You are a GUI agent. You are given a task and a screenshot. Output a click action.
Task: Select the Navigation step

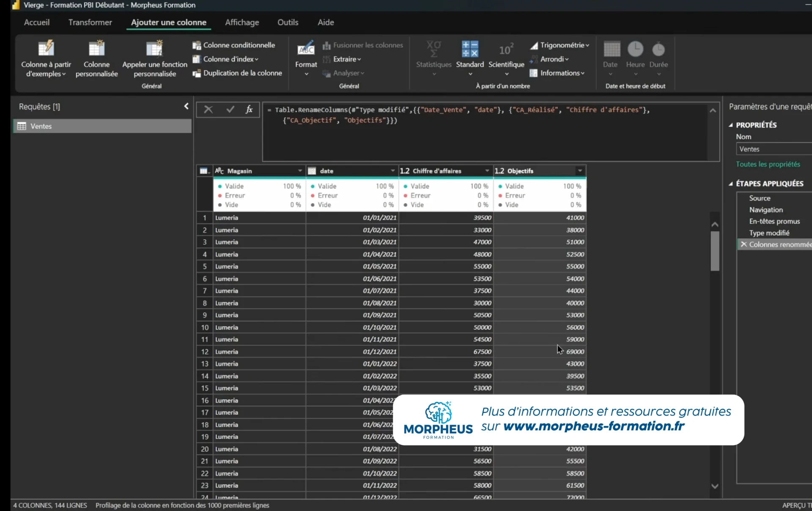point(766,210)
